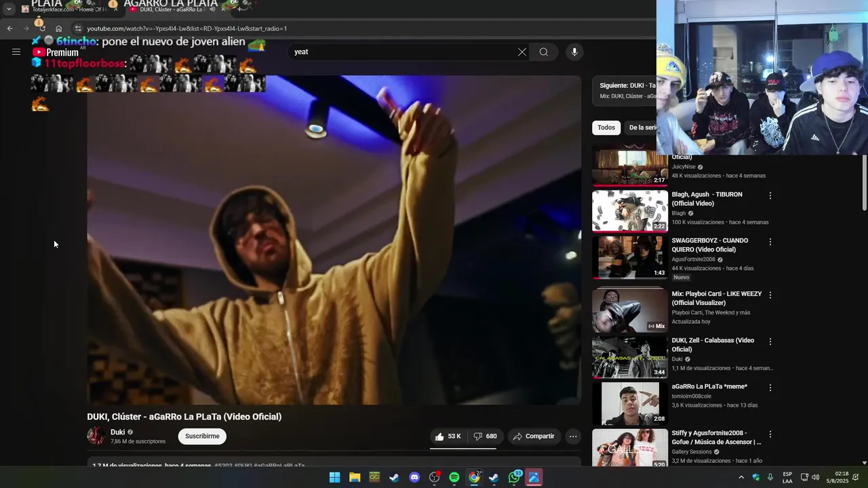This screenshot has width=868, height=488.
Task: Open more options for LIKE WEEZY mix
Action: [x=770, y=296]
